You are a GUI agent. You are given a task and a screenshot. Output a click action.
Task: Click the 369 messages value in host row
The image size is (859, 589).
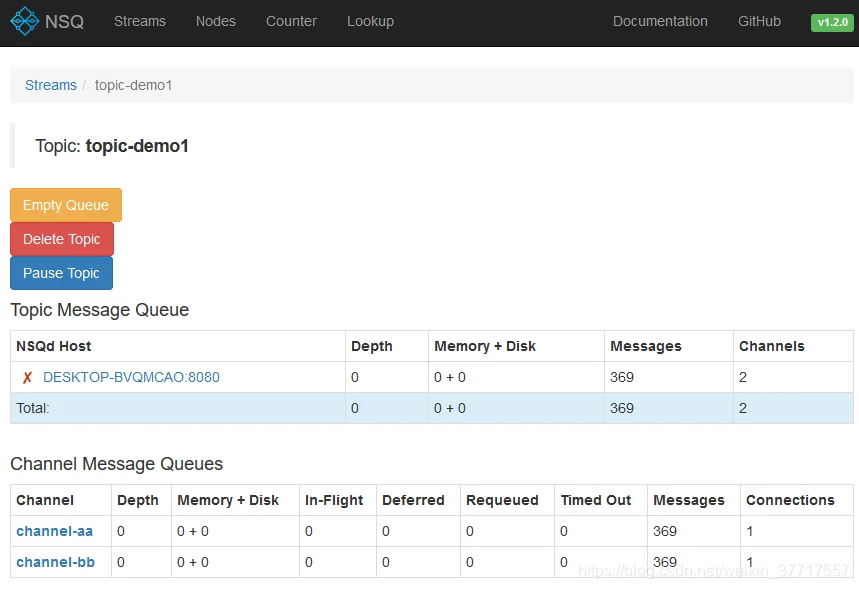point(622,378)
